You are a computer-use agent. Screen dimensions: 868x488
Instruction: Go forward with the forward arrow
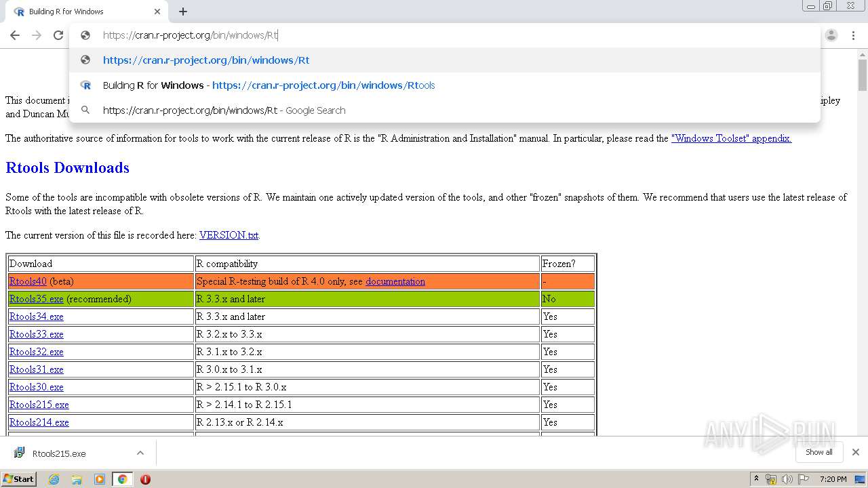coord(37,35)
